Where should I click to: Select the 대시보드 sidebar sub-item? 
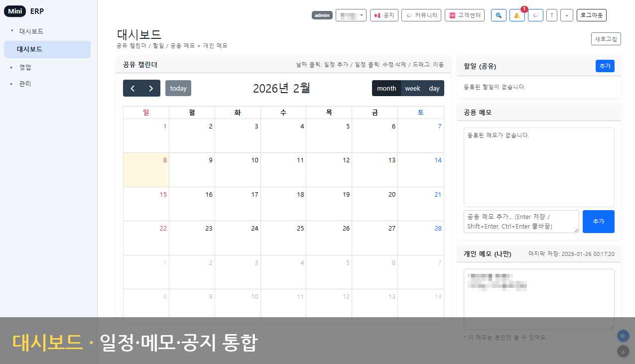(47, 49)
